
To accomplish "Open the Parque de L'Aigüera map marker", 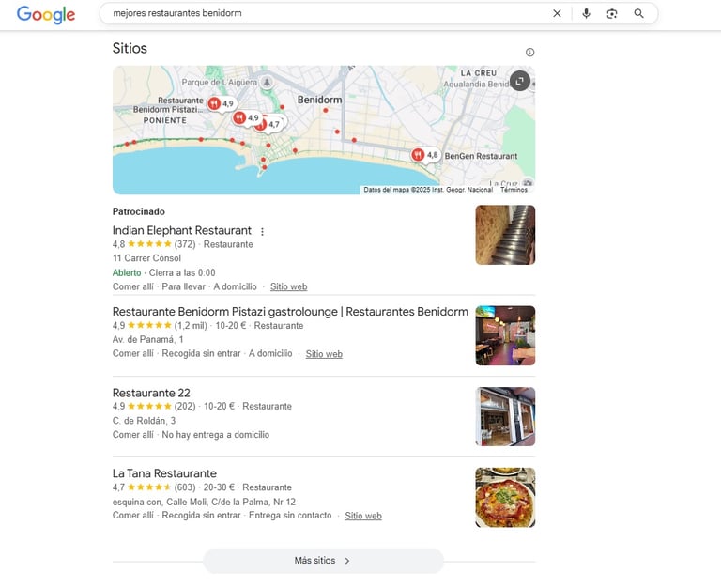I will [x=267, y=83].
